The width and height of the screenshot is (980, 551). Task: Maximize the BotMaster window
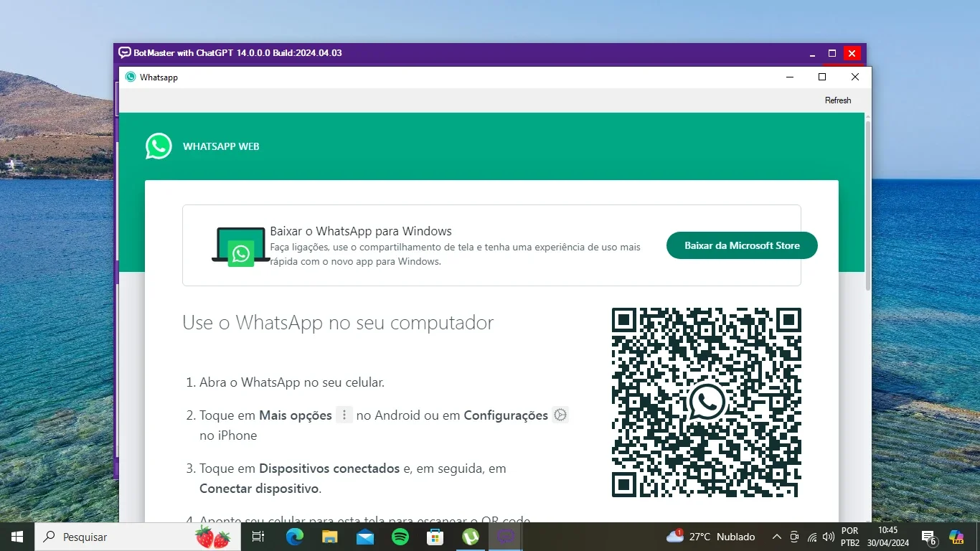[x=832, y=53]
